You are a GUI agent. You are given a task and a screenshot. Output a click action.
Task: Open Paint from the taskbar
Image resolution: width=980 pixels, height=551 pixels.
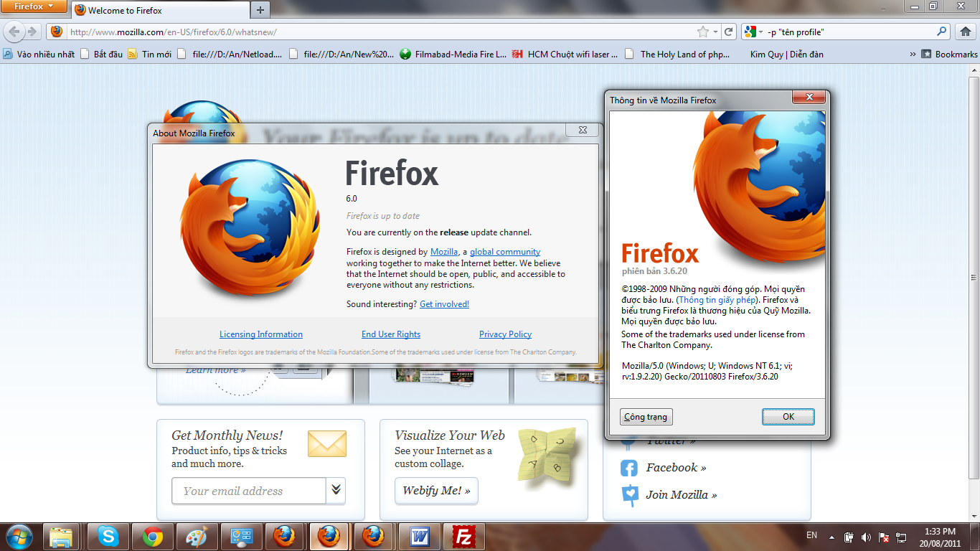(x=196, y=536)
